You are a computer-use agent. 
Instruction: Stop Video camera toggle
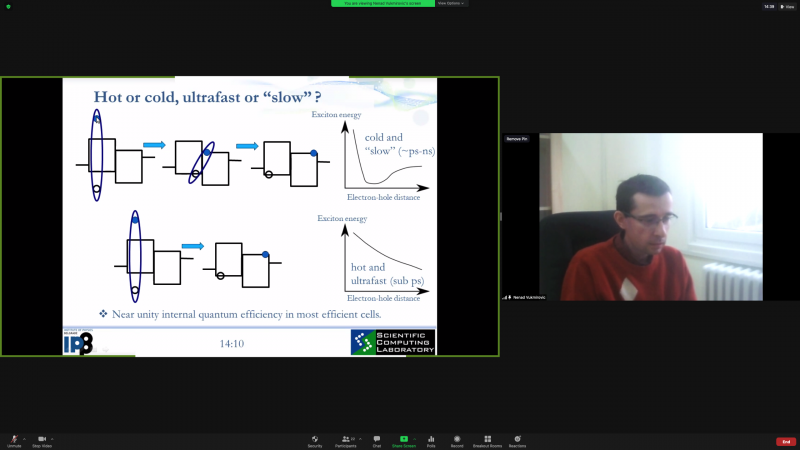(x=42, y=439)
